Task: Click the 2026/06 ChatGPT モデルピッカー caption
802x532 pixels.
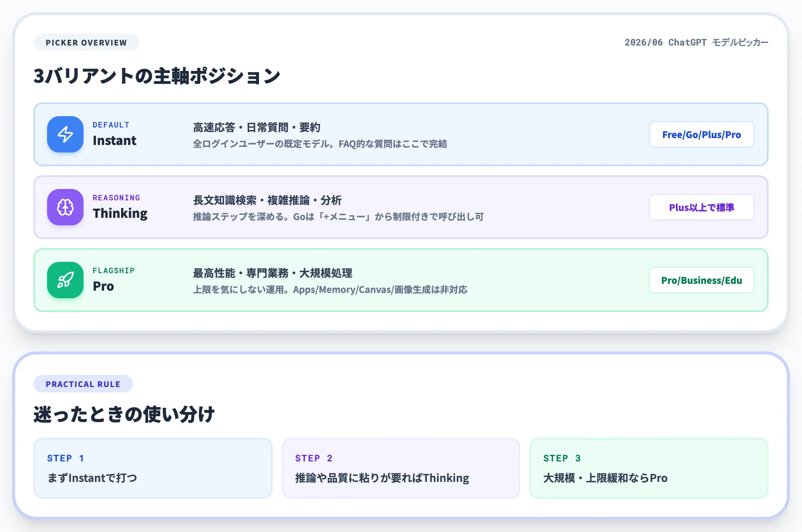Action: click(696, 42)
